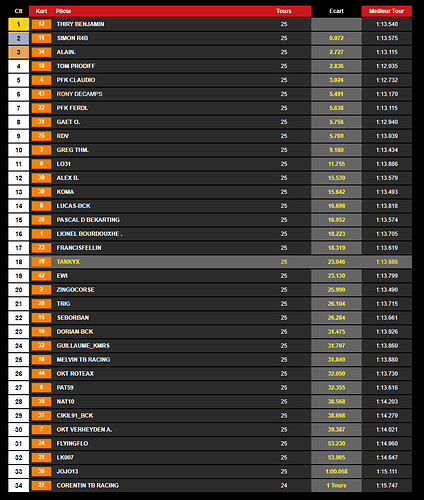424x500 pixels.
Task: Click the Ecart column header
Action: click(336, 11)
